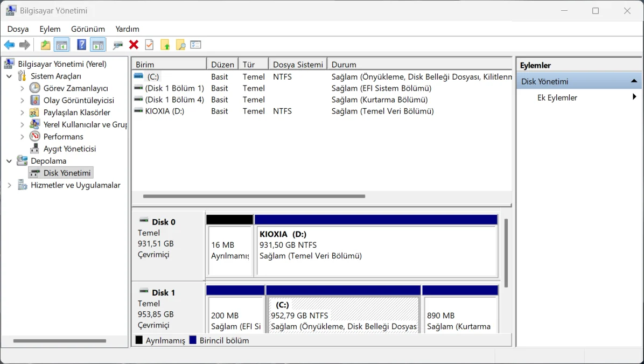Select the KIOXIA (D:) partition block on Disk 0
This screenshot has width=644, height=364.
click(x=376, y=246)
